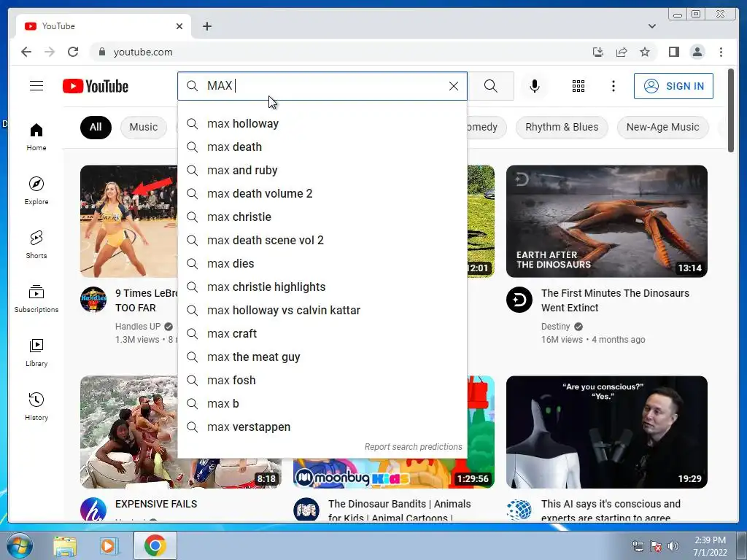Click inside the search field with MAX
The height and width of the screenshot is (560, 747).
(x=324, y=86)
